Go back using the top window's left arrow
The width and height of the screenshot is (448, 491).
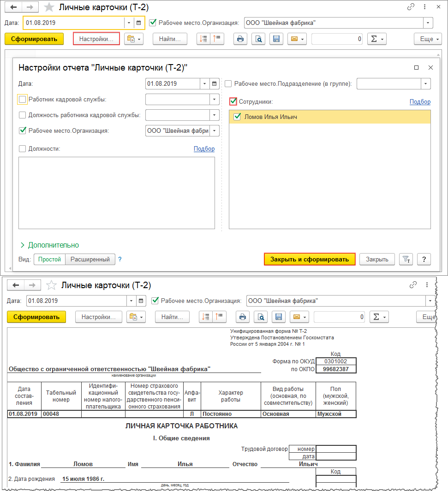pos(13,7)
